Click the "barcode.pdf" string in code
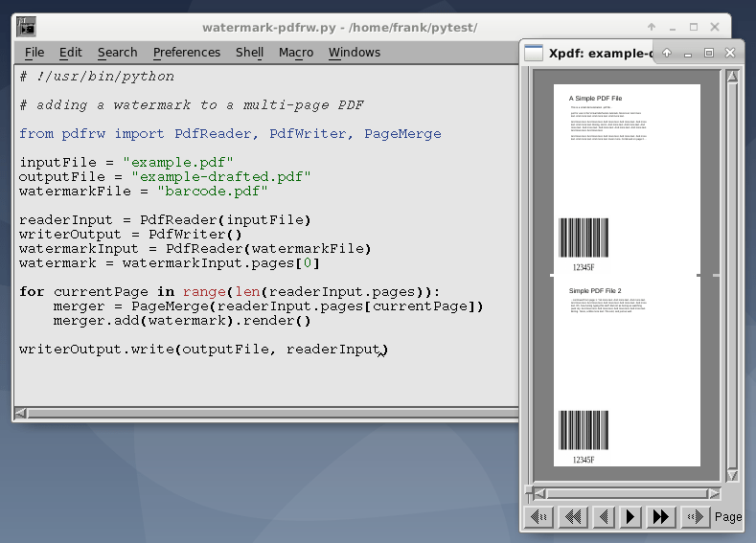 click(212, 192)
